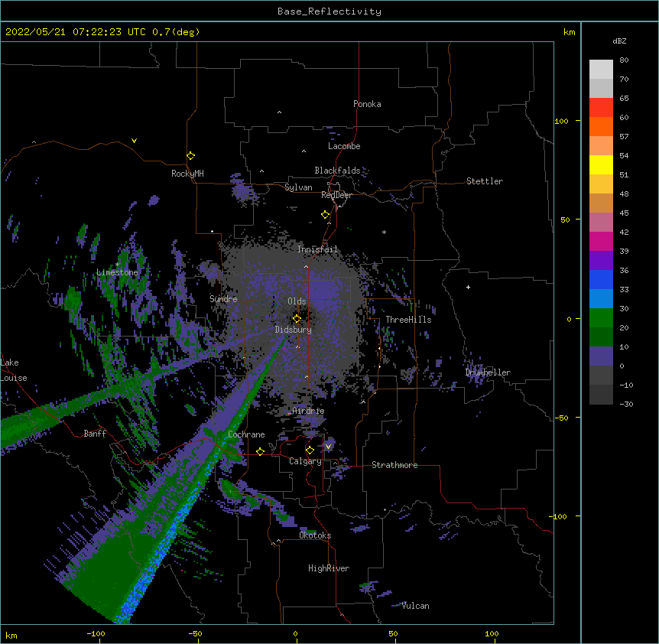Click the ThreeHills label

(408, 320)
